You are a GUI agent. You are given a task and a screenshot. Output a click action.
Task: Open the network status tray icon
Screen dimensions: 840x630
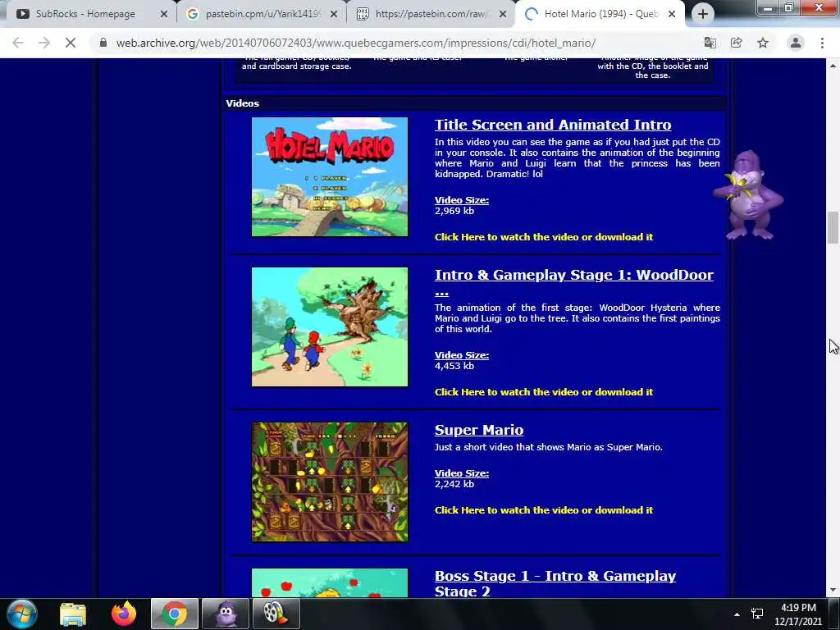[x=757, y=614]
